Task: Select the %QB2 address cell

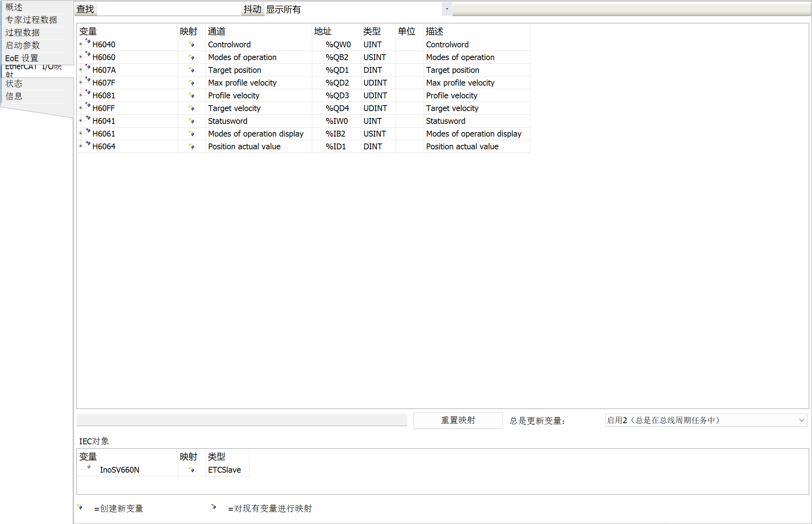Action: [x=337, y=57]
